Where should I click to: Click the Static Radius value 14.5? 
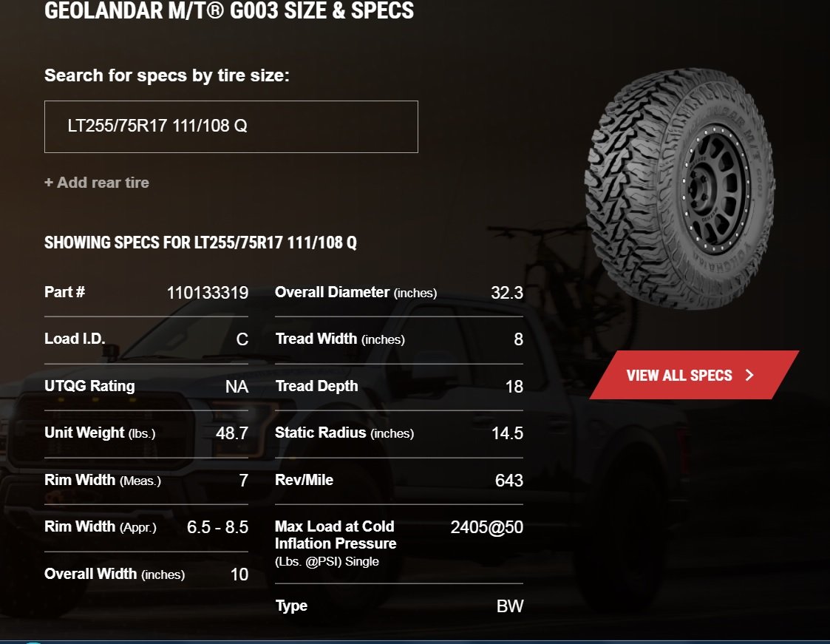point(507,433)
